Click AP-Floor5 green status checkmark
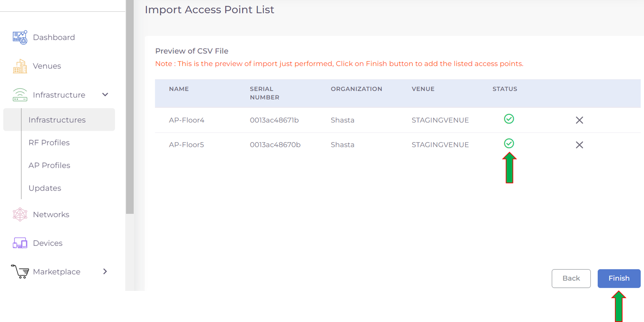The height and width of the screenshot is (322, 644). coord(509,144)
